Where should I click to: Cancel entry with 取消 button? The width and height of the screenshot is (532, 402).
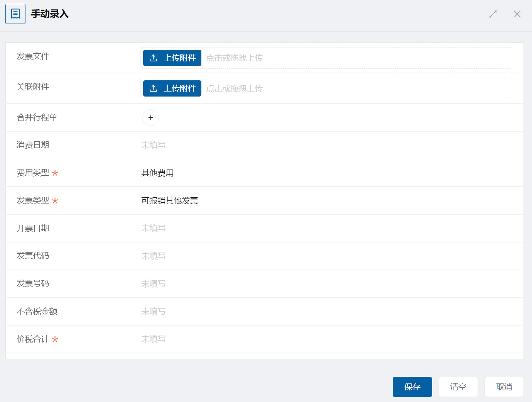tap(504, 387)
